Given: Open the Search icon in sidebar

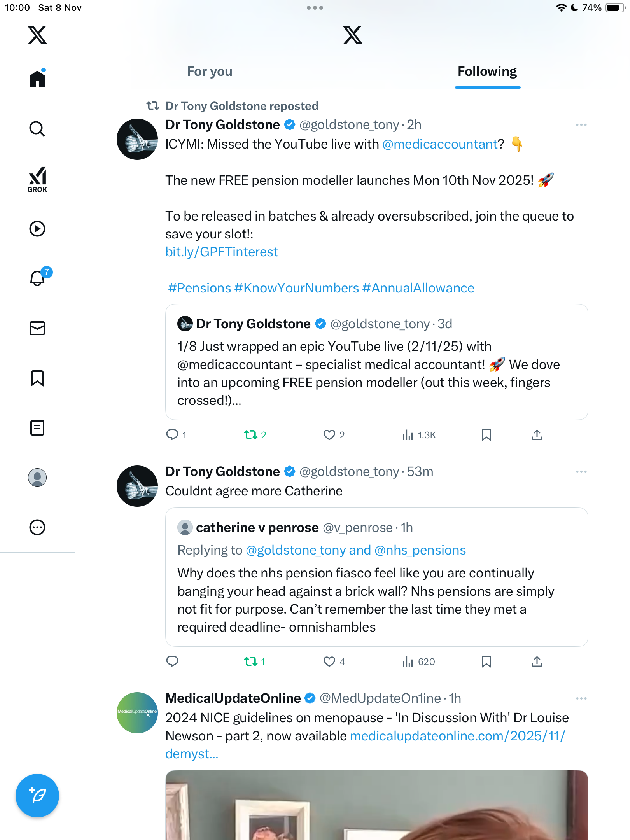Looking at the screenshot, I should point(37,129).
